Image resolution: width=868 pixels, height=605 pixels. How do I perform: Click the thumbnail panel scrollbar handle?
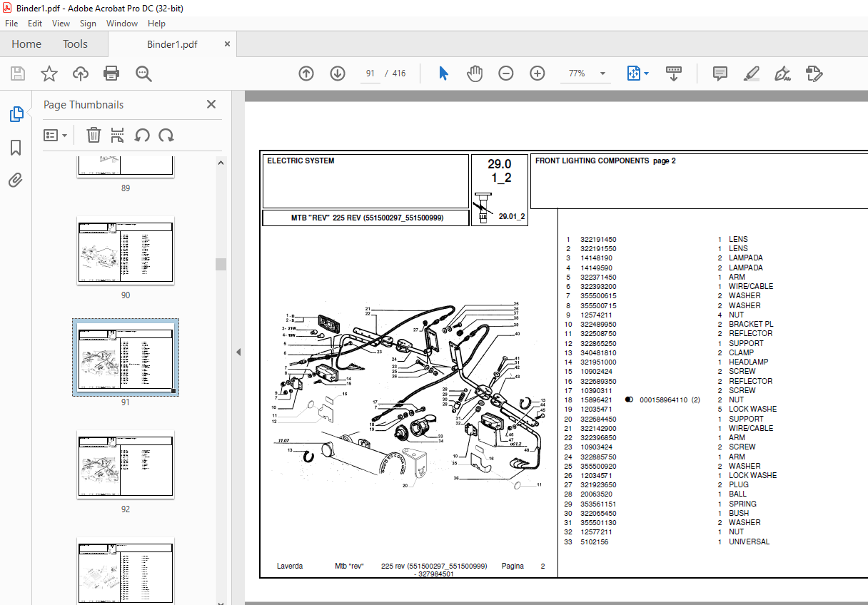click(x=221, y=265)
